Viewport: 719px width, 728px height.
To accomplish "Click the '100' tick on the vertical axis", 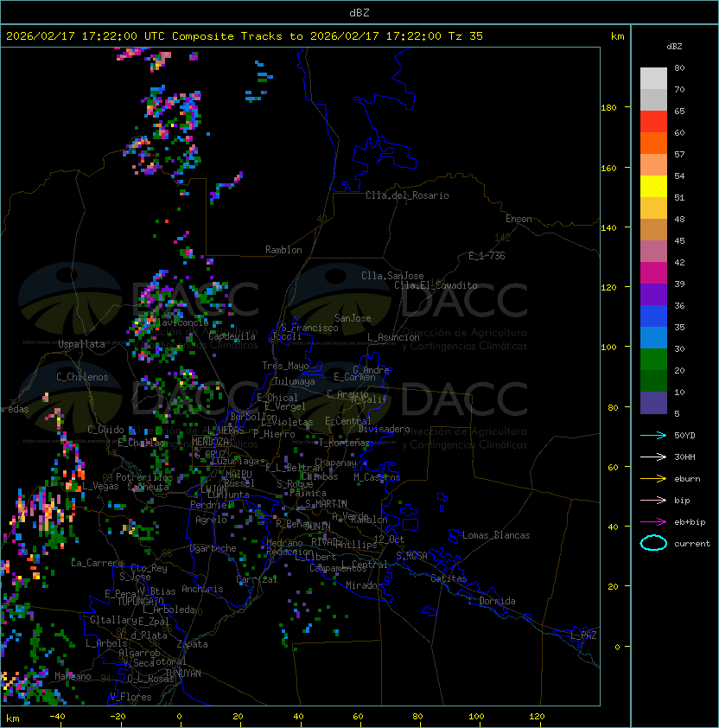I will click(x=608, y=348).
